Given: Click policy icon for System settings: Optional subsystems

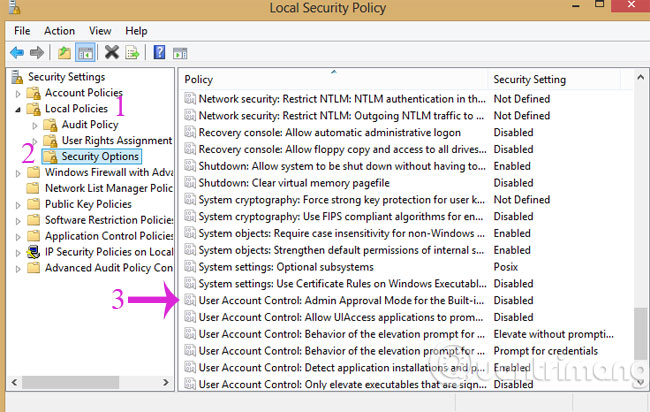Looking at the screenshot, I should [190, 267].
